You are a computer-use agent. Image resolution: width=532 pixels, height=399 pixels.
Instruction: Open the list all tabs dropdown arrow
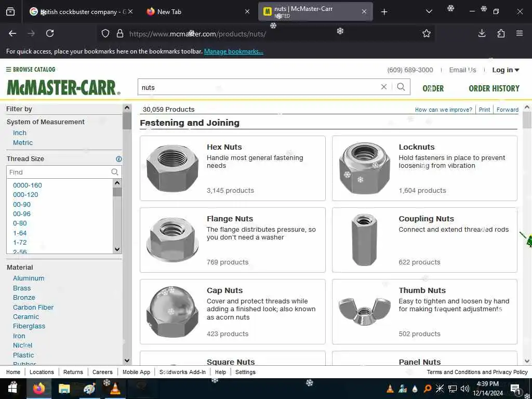tap(429, 11)
